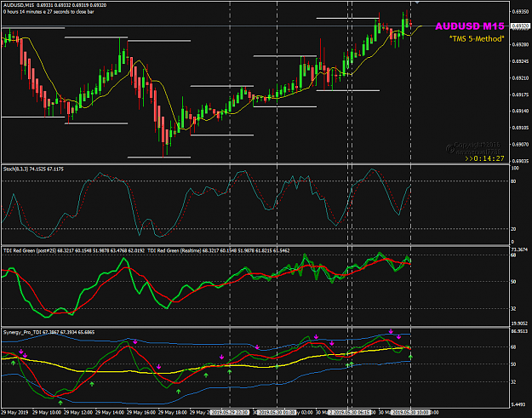This screenshot has height=418, width=532.
Task: Click the 0.69105 price scale value
Action: click(520, 128)
